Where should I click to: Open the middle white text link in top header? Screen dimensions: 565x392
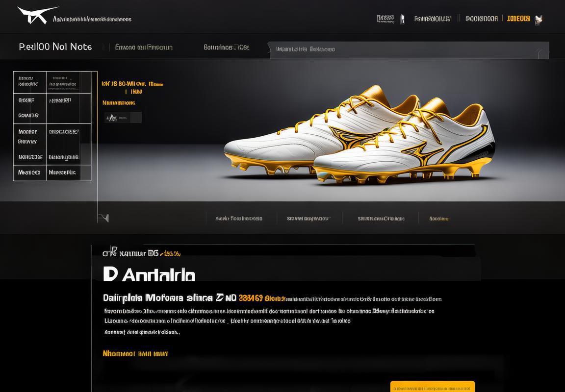[x=433, y=19]
